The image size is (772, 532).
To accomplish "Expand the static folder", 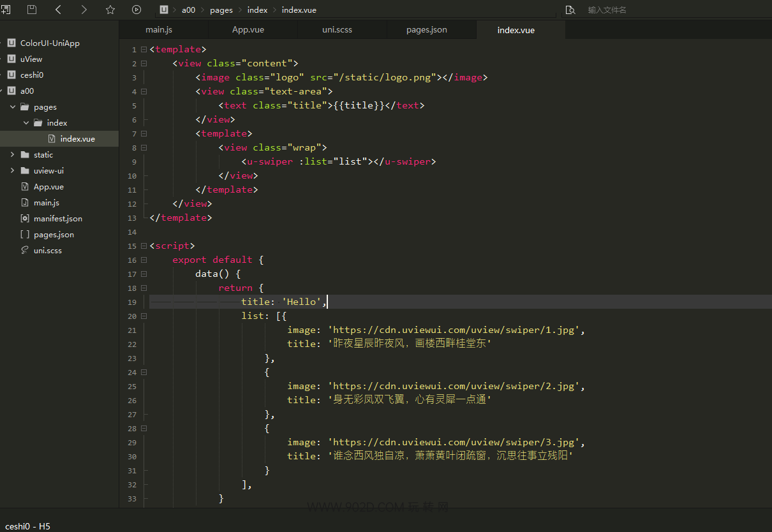I will pos(13,154).
